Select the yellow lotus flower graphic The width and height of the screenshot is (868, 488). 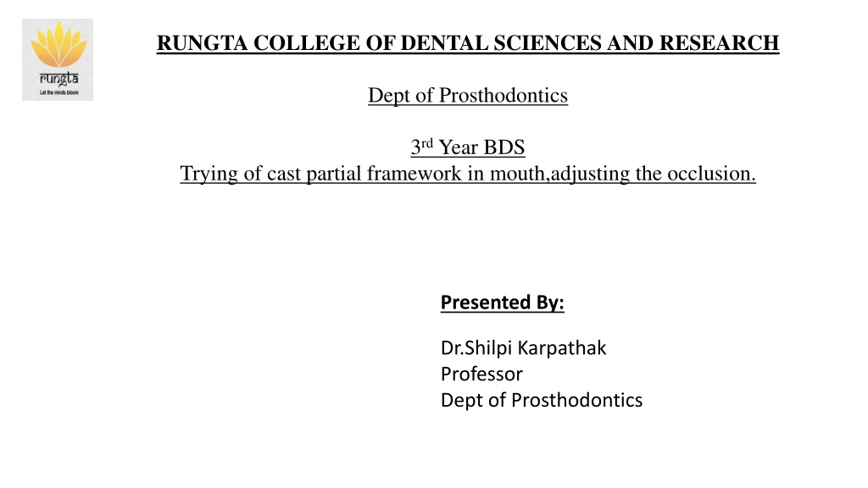[x=58, y=44]
